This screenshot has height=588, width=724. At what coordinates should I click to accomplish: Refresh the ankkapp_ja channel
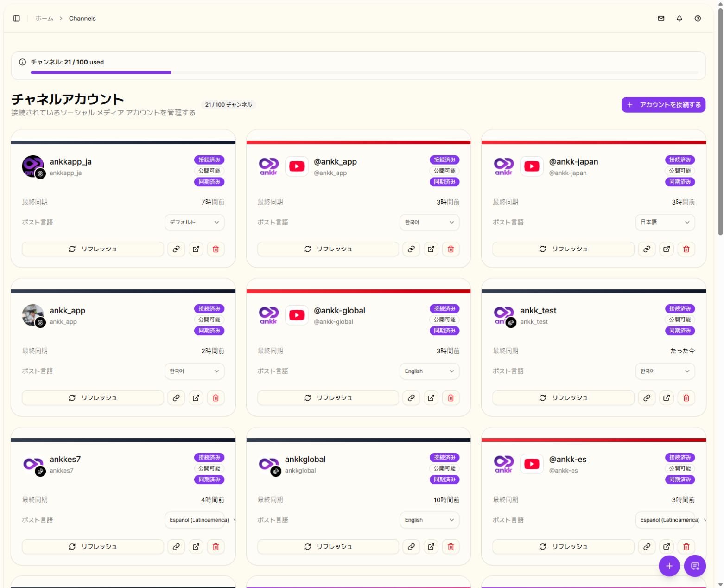(x=93, y=249)
